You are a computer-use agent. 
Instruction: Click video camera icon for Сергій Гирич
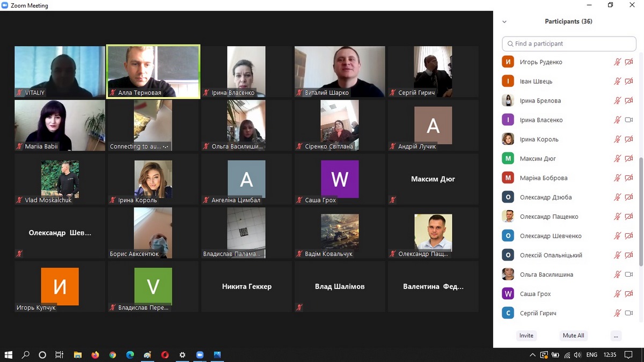629,313
